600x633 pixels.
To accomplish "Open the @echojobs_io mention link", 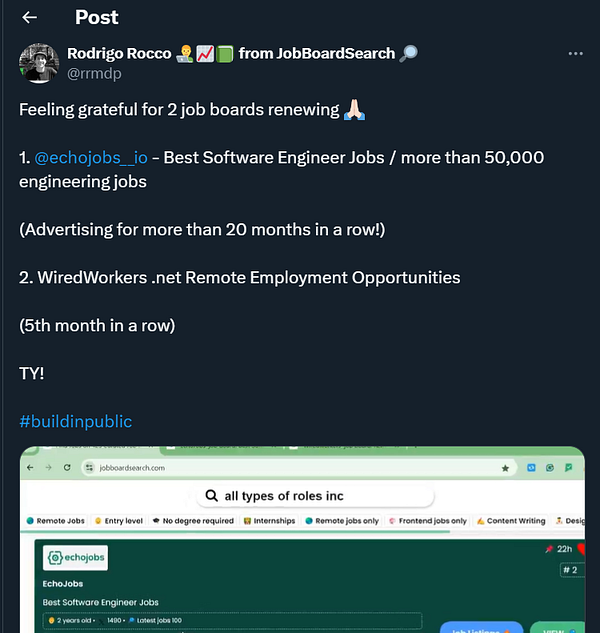I will 91,158.
